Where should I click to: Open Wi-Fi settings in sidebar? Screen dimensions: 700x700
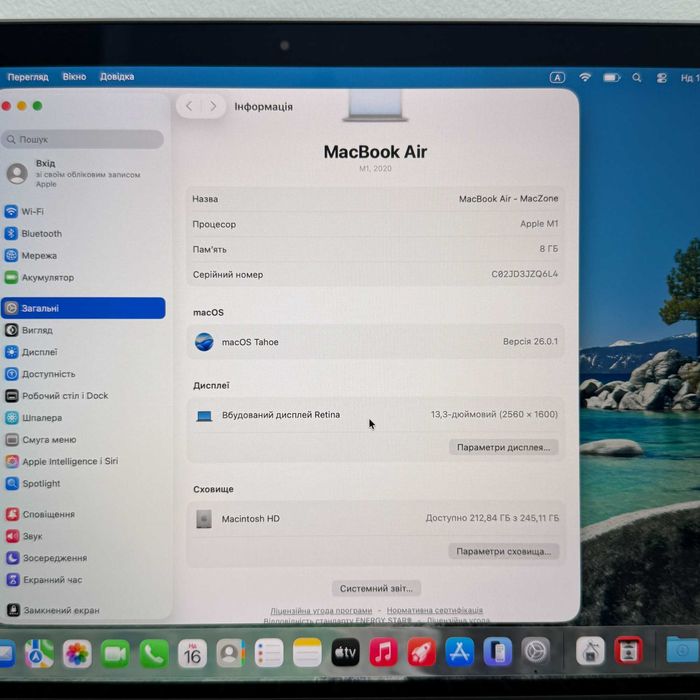click(83, 212)
